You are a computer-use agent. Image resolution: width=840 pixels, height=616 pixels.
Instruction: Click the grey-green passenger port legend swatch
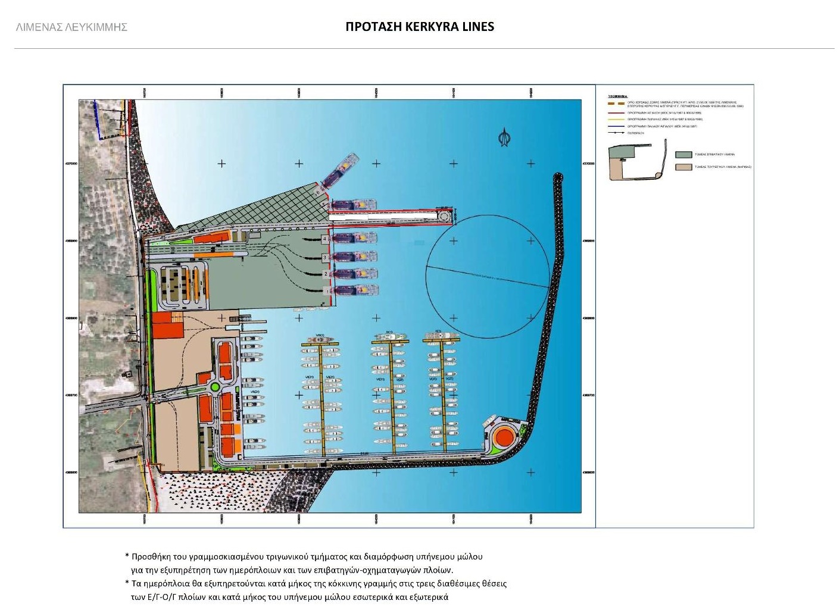684,155
